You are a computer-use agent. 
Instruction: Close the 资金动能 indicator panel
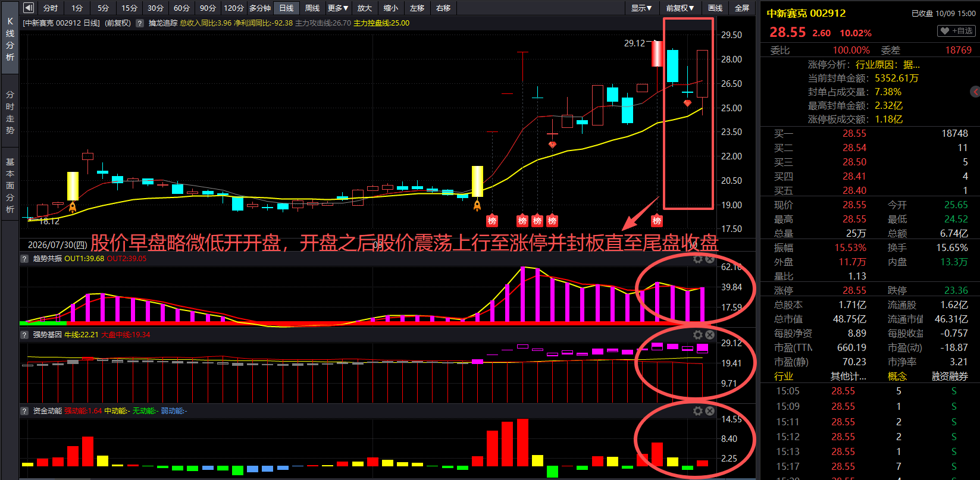710,411
